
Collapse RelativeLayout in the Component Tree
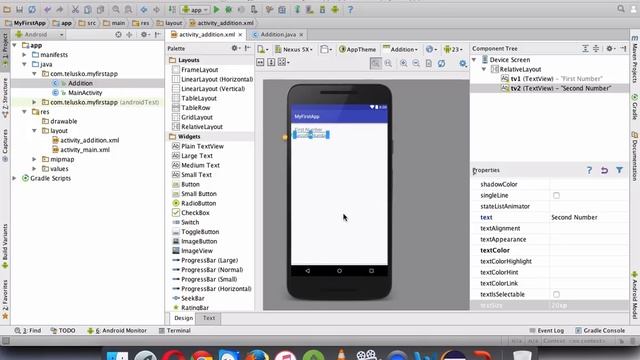[484, 69]
